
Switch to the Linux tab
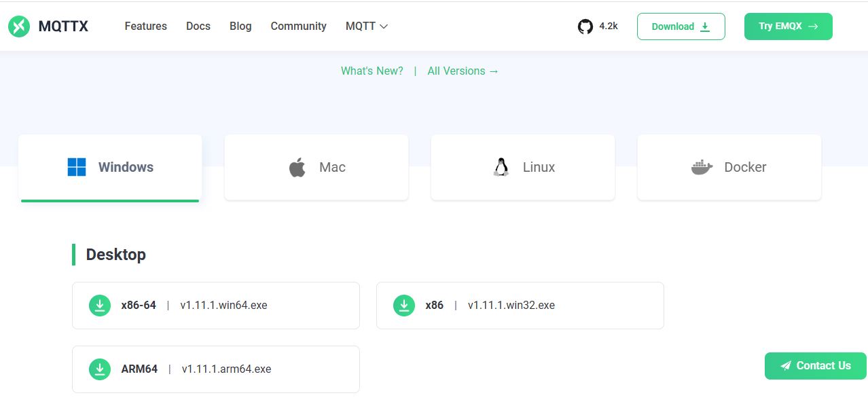coord(523,167)
